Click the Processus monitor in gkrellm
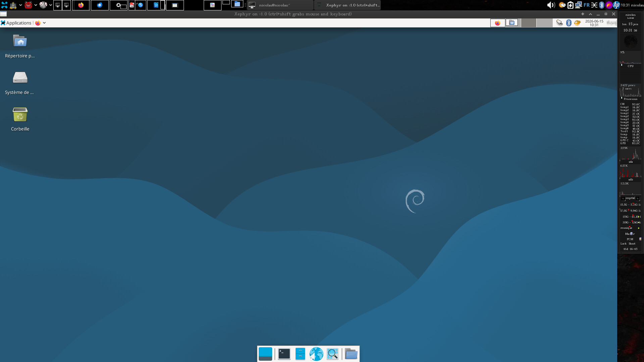Viewport: 644px width, 362px height. click(x=631, y=92)
